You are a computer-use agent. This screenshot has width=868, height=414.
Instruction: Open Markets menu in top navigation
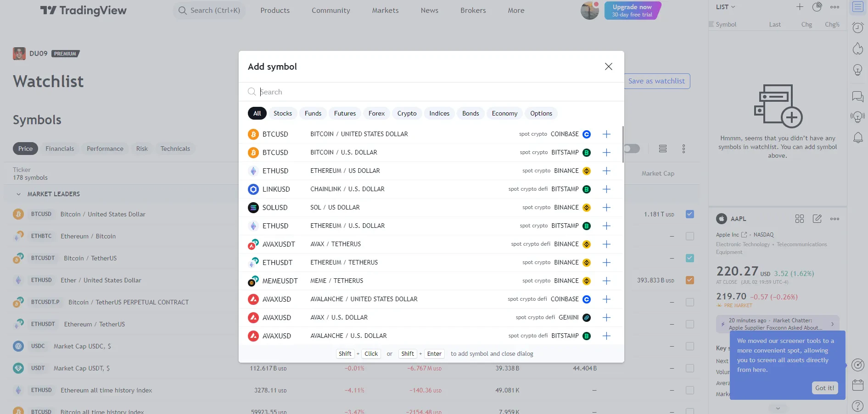(385, 11)
